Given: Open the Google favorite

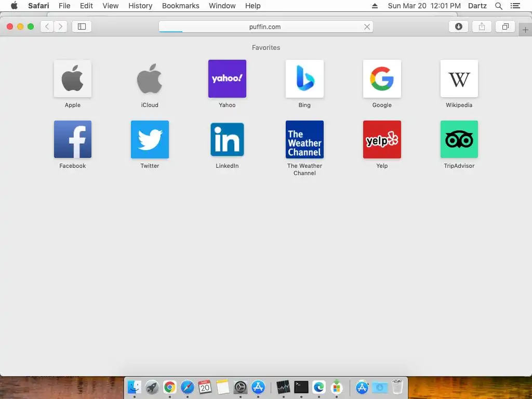Looking at the screenshot, I should coord(382,79).
